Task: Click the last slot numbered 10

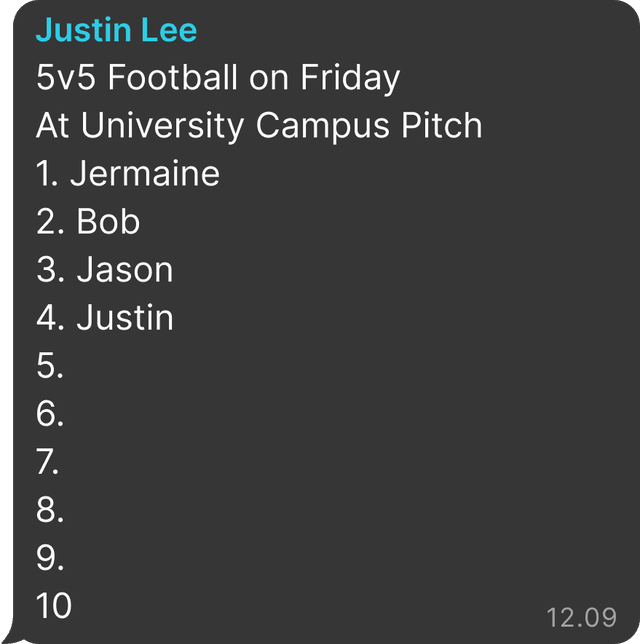Action: [x=54, y=606]
